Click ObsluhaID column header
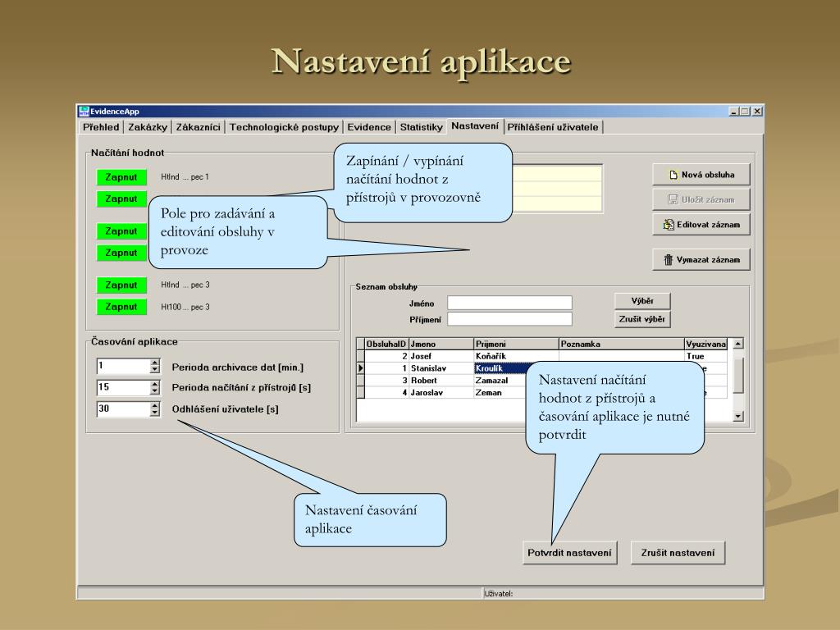 (x=386, y=344)
